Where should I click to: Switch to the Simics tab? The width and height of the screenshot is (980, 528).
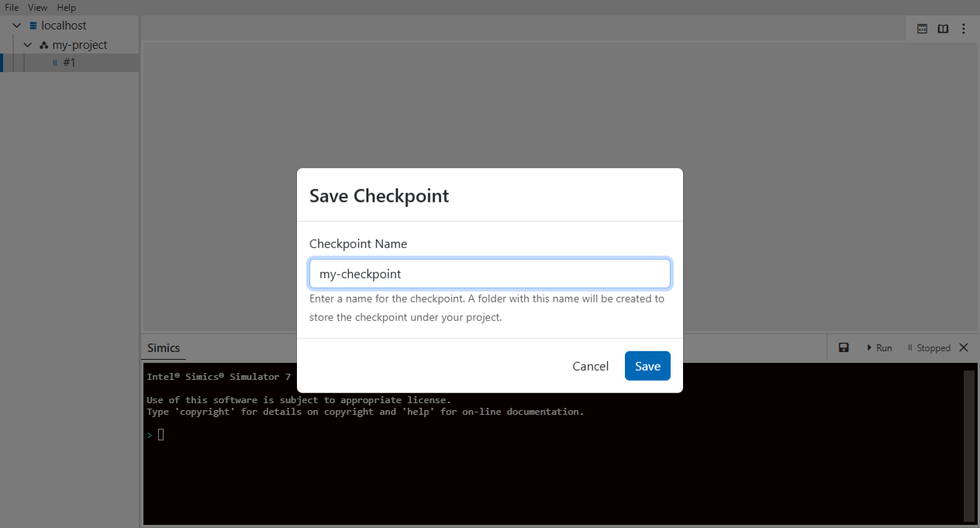point(164,348)
